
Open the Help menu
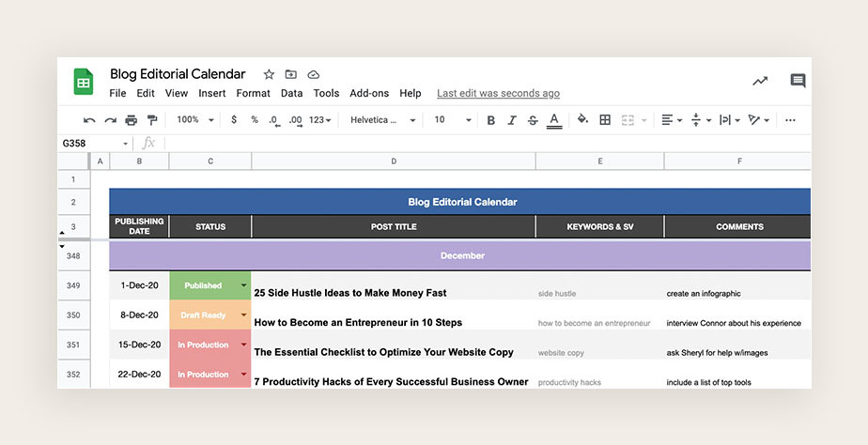tap(411, 93)
